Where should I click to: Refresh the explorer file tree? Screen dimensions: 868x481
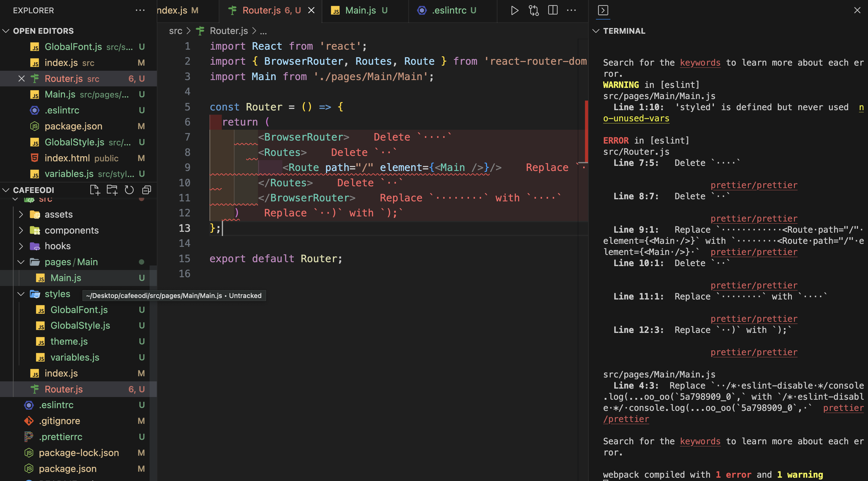click(129, 190)
